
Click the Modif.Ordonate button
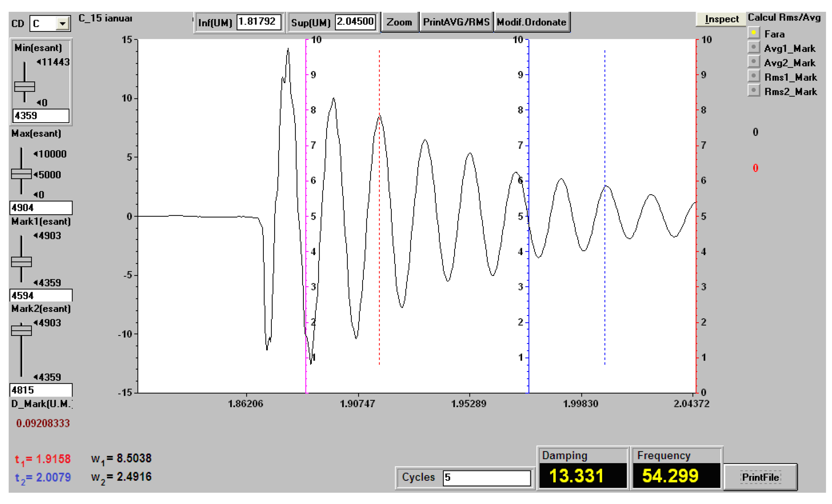(531, 22)
